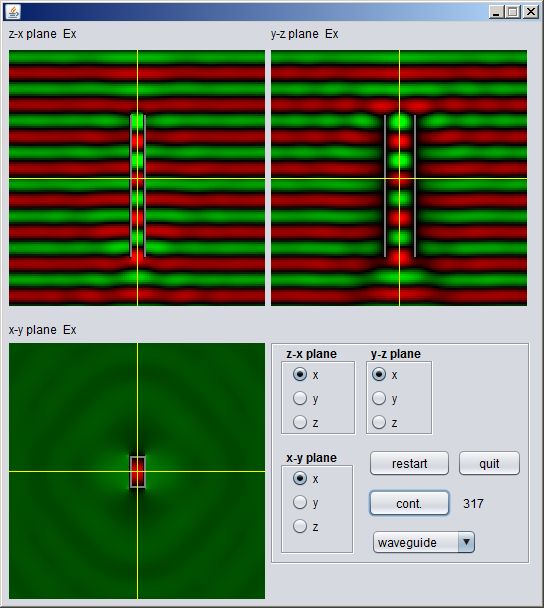Image resolution: width=544 pixels, height=608 pixels.
Task: Maximize the window
Action: pyautogui.click(x=513, y=12)
